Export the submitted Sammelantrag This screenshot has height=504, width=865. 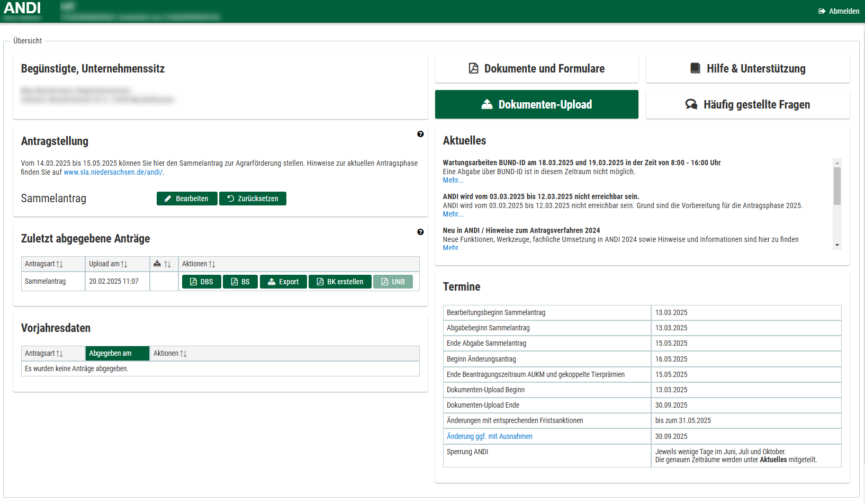pyautogui.click(x=283, y=282)
